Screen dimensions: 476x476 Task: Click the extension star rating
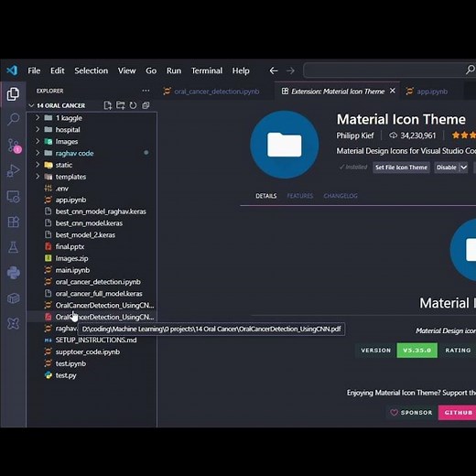coord(464,135)
